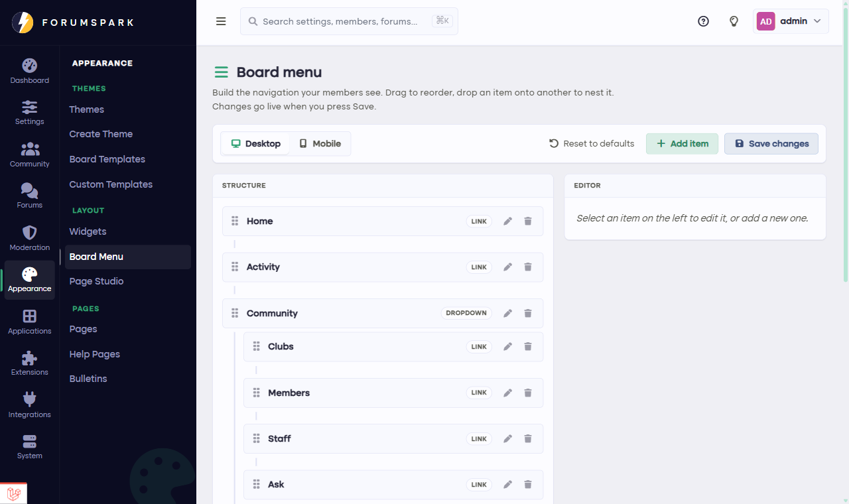The width and height of the screenshot is (849, 504).
Task: Open Custom Templates link
Action: coord(111,184)
